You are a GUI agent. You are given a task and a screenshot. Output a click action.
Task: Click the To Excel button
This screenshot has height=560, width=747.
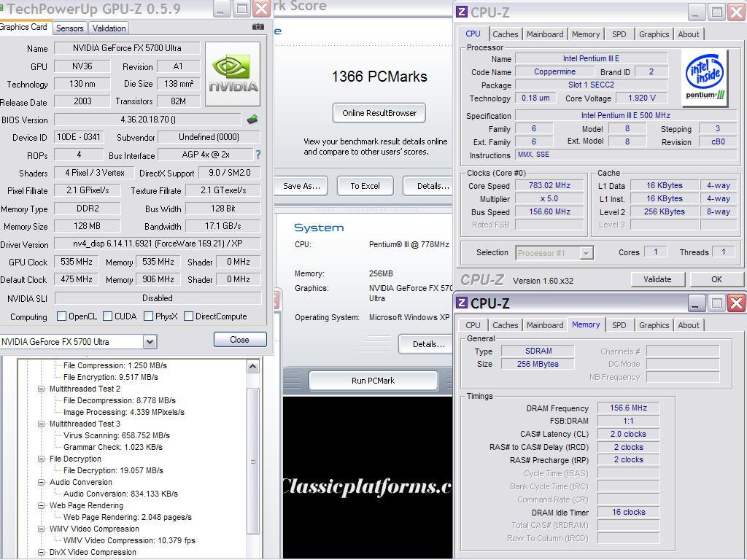tap(365, 186)
